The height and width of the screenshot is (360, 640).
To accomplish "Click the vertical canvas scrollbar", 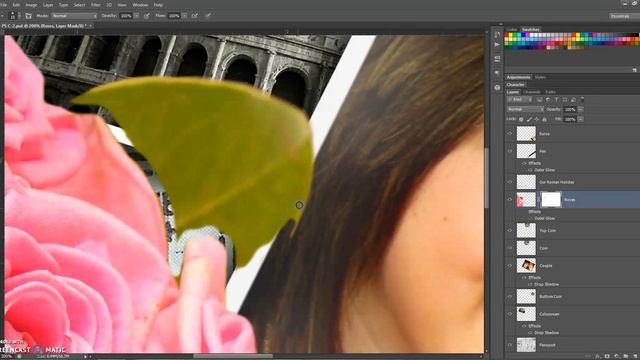I will tap(486, 178).
